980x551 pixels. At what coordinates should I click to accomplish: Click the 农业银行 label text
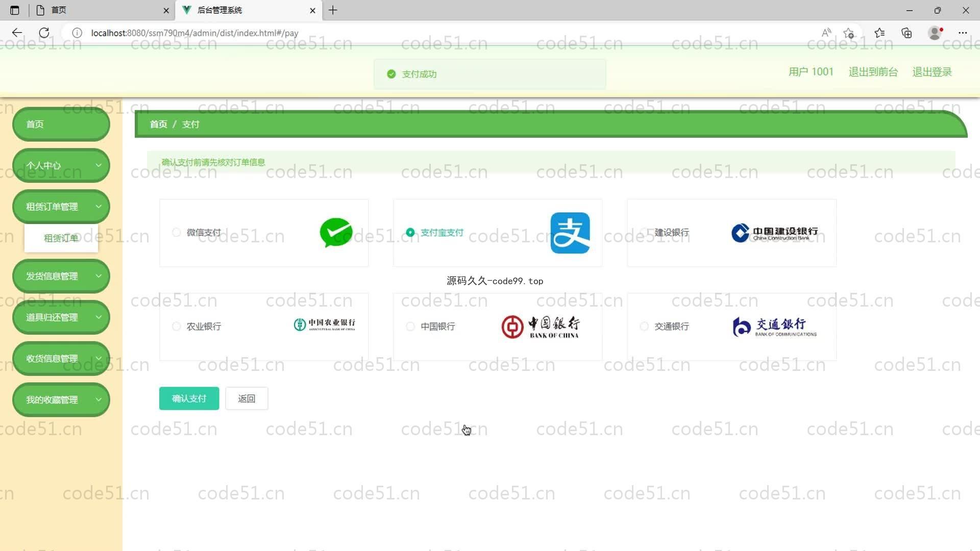point(204,327)
